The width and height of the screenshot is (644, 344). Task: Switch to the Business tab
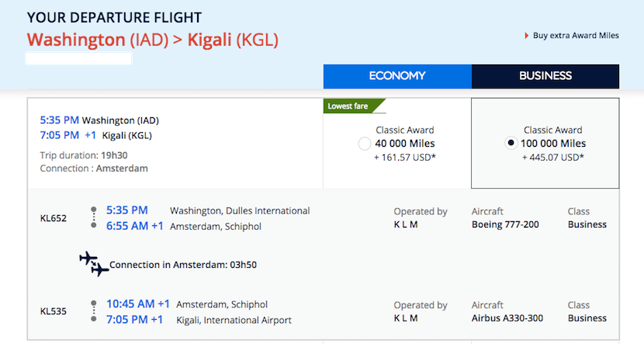tap(545, 76)
